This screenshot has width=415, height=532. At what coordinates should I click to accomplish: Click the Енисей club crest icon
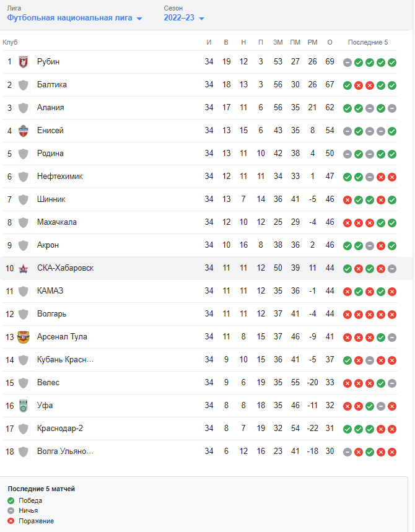[x=23, y=131]
